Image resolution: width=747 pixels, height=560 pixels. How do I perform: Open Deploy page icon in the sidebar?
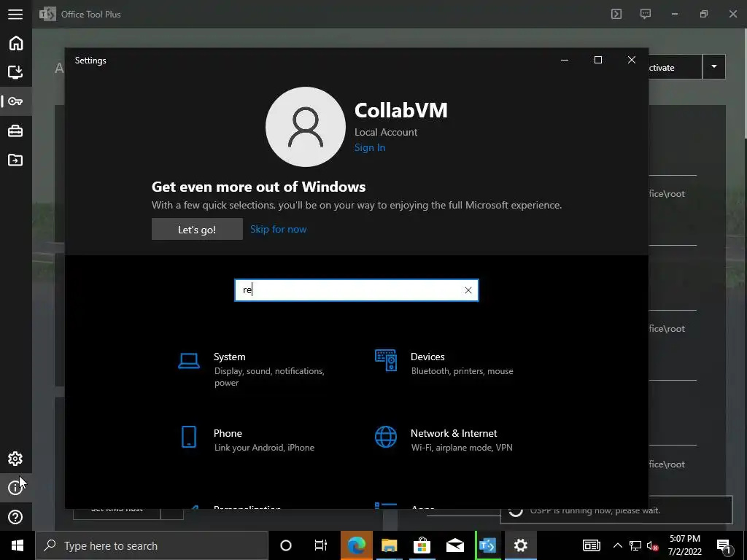(15, 72)
